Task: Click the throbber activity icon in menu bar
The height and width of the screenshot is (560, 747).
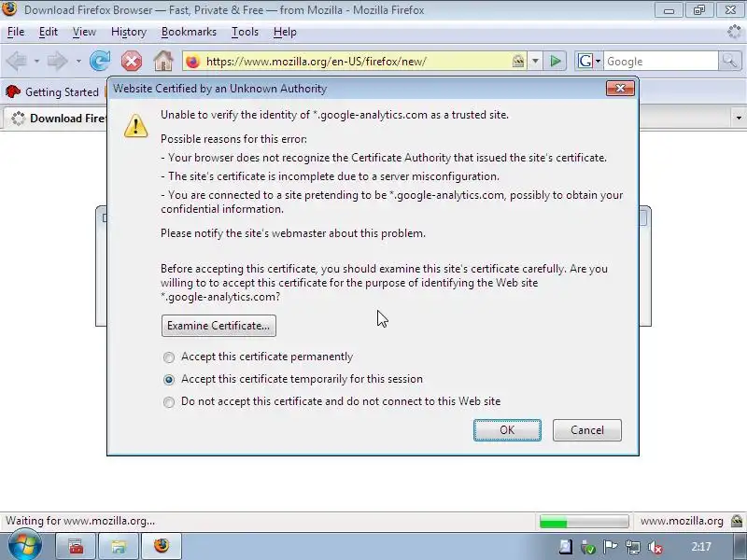Action: click(x=734, y=32)
